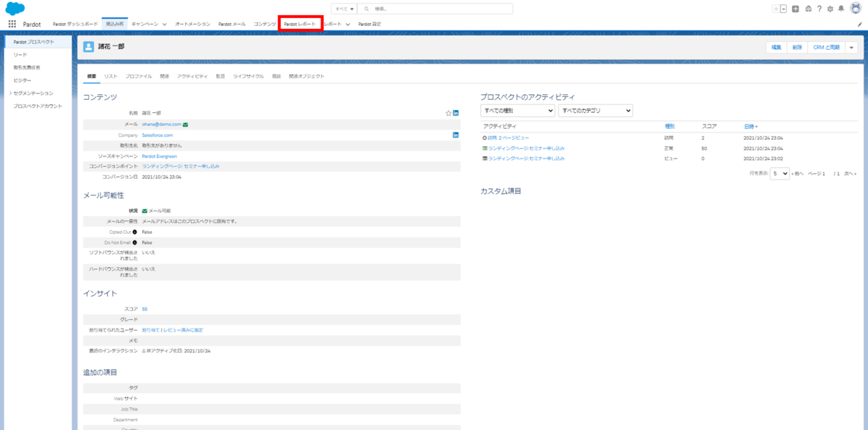Expand the キャンペーン tab dropdown chevron
Screen dimensions: 868x430
pos(164,24)
